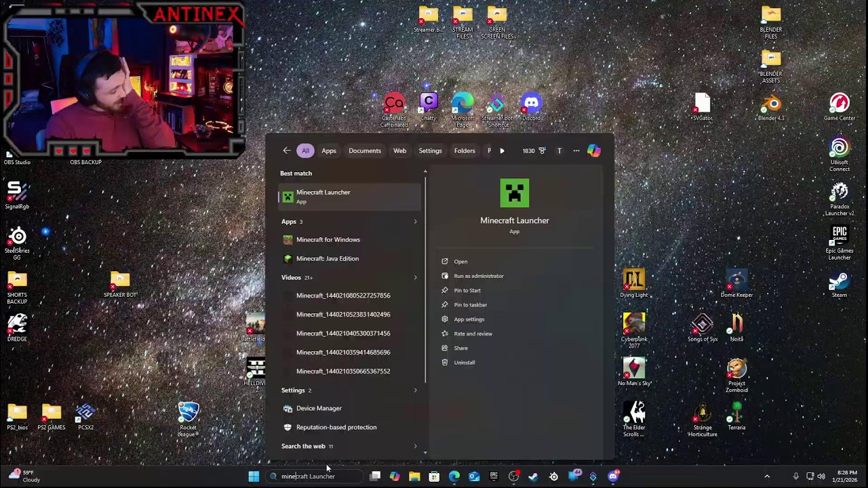Open the Ubisoft Connect desktop shortcut

pos(840,155)
